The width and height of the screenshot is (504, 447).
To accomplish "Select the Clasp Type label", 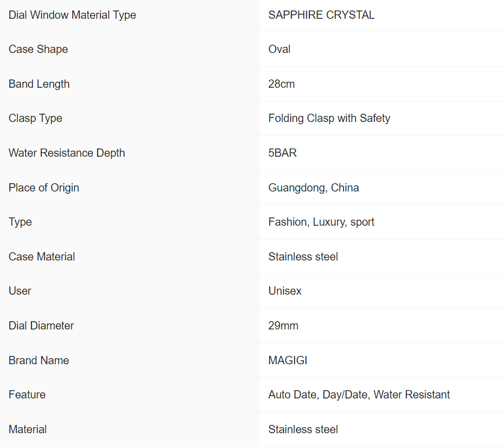I will coord(35,118).
